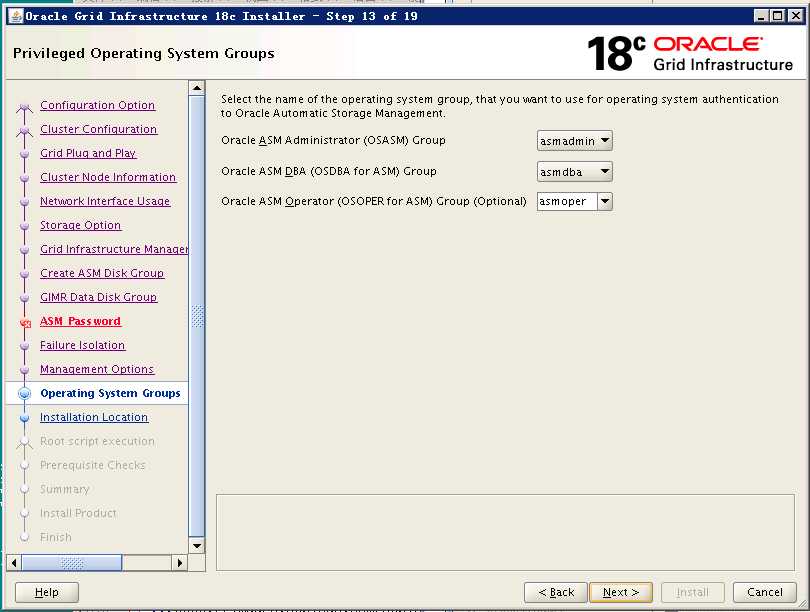810x612 pixels.
Task: Click the asmoper text field of OSOPER combo box
Action: point(567,201)
